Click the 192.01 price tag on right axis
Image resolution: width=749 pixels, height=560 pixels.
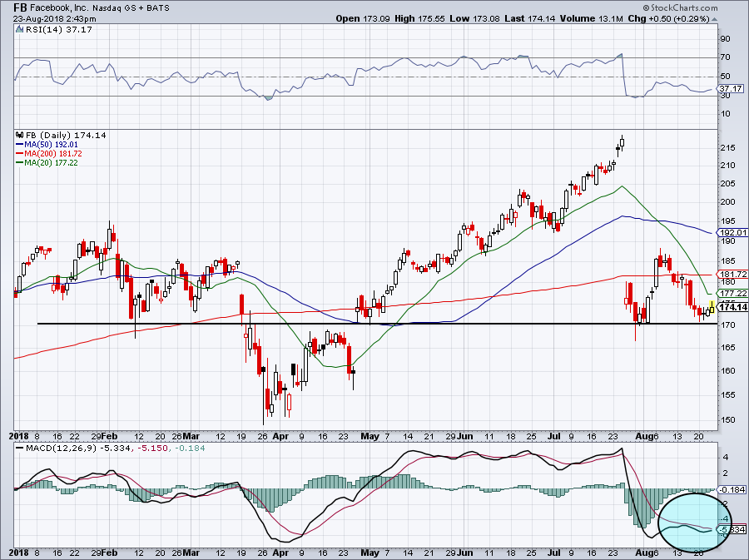point(733,232)
